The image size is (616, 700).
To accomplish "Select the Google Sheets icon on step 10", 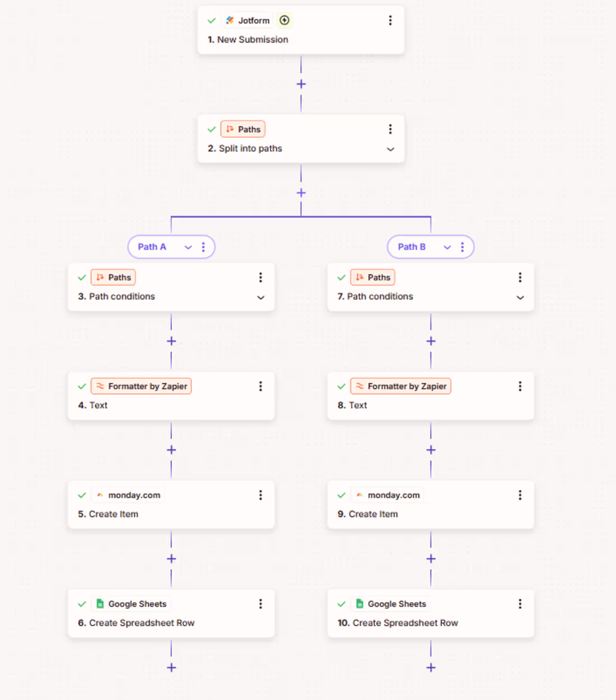I will 359,604.
